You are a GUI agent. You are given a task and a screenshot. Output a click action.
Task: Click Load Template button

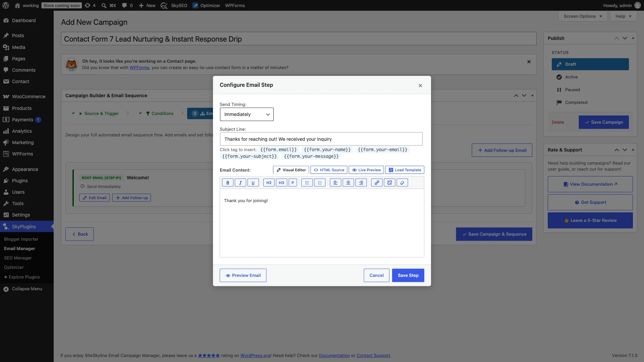405,170
